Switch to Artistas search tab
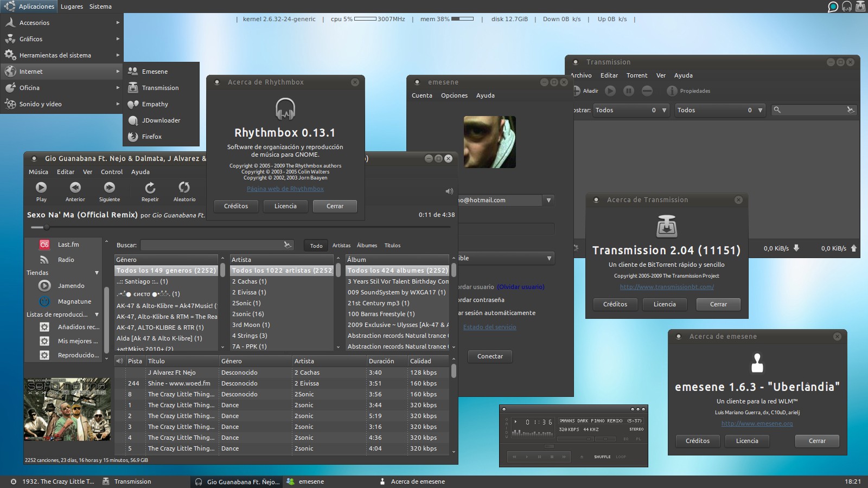868x488 pixels. point(341,246)
